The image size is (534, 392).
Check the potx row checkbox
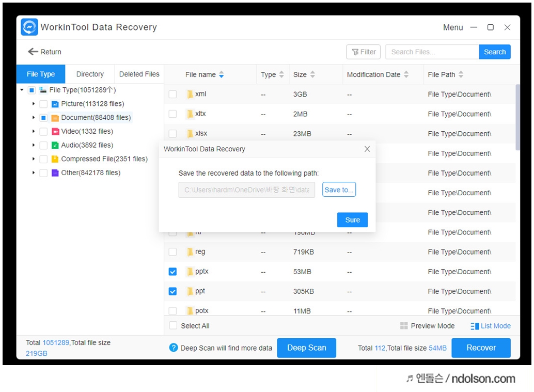tap(172, 311)
